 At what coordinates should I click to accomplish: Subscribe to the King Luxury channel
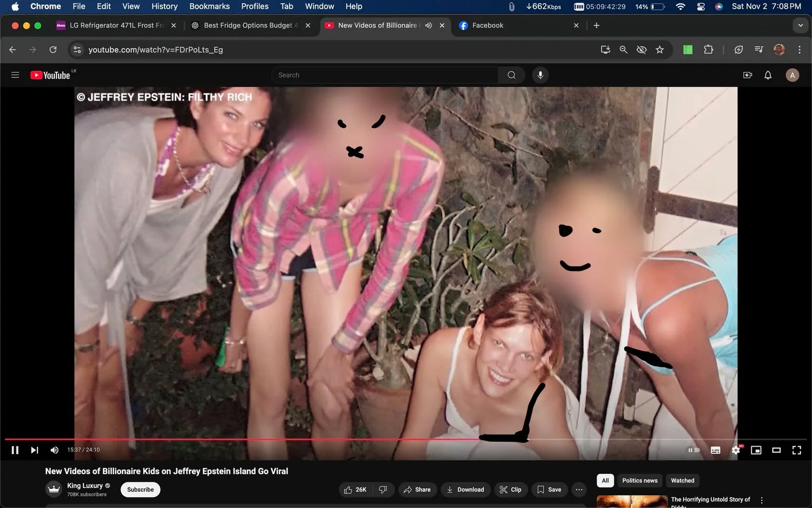[x=140, y=489]
